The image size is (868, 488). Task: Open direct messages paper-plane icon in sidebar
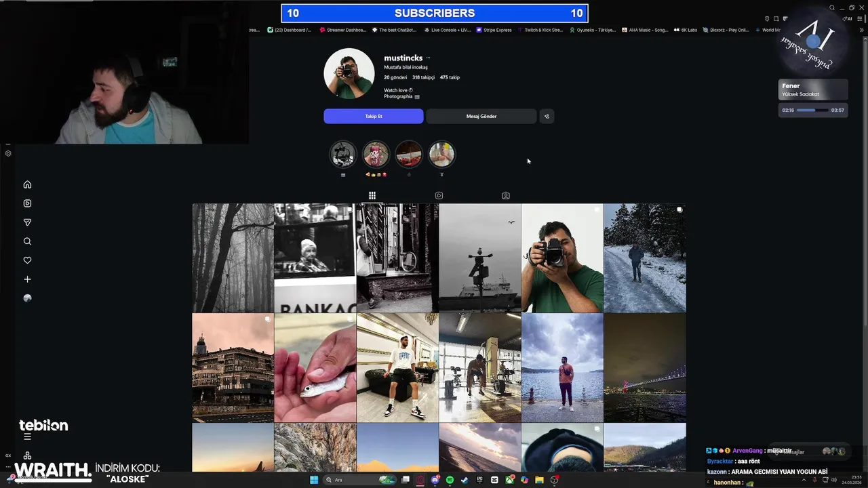pos(27,222)
